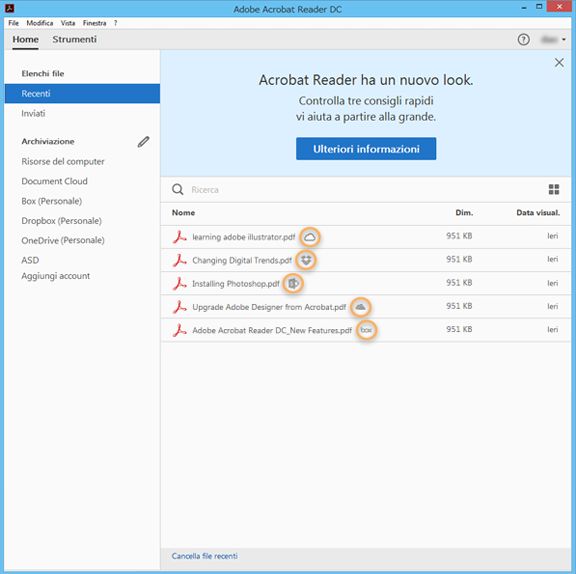The width and height of the screenshot is (576, 574).
Task: Click the Acrobat app icon in title bar
Action: point(9,8)
